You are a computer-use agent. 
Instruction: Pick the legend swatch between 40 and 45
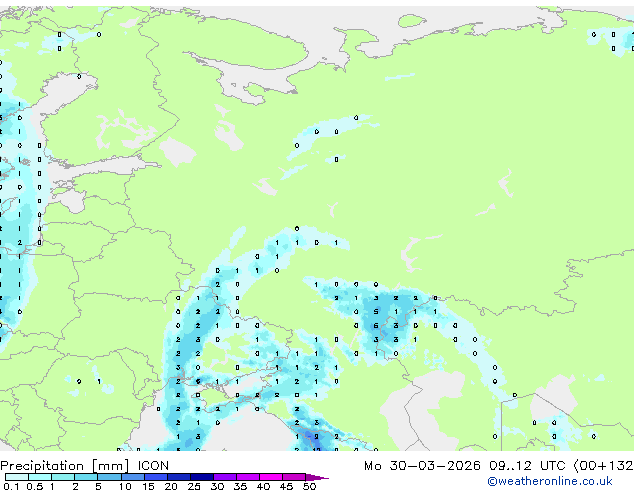click(x=271, y=477)
